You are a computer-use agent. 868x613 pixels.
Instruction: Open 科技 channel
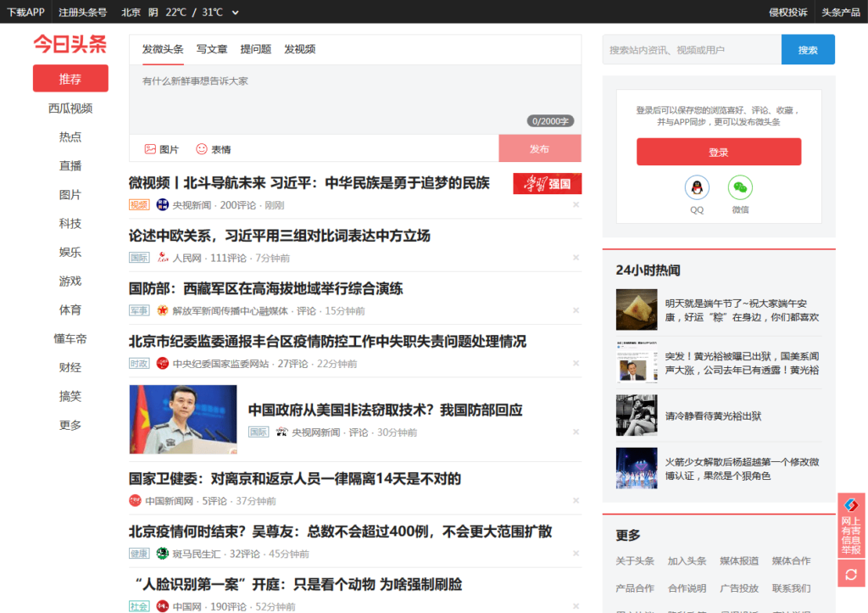[x=70, y=223]
